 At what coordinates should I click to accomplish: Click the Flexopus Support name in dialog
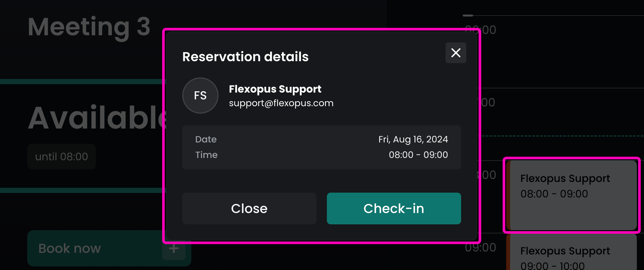(275, 89)
